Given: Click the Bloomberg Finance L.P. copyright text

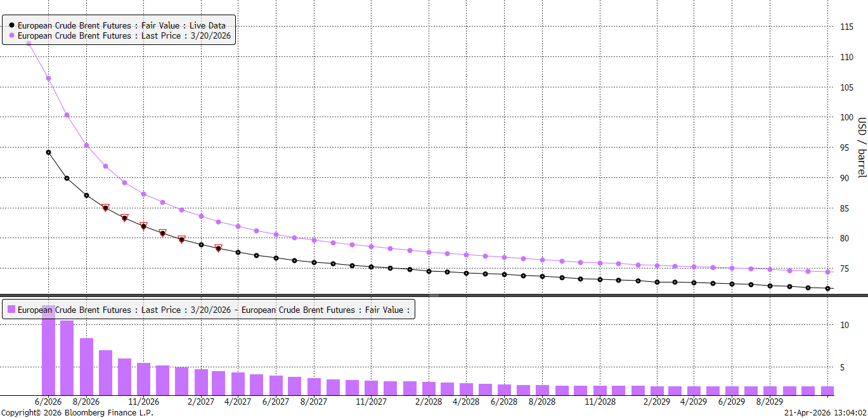Looking at the screenshot, I should [x=77, y=412].
